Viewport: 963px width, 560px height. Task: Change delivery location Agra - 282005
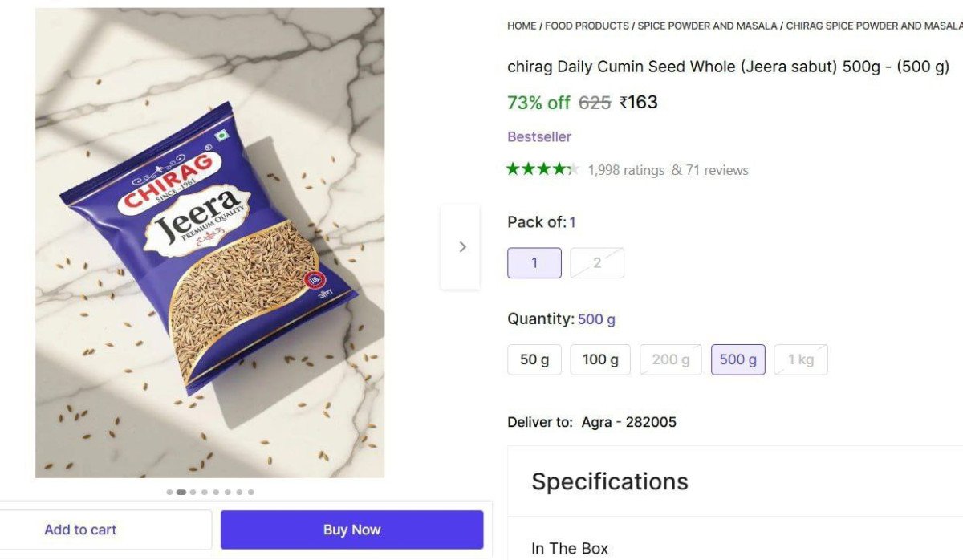click(628, 422)
